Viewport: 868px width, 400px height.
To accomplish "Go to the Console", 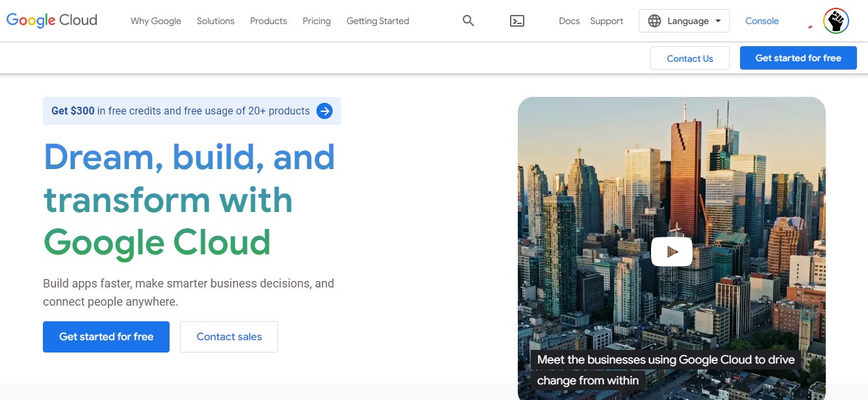I will [x=762, y=21].
